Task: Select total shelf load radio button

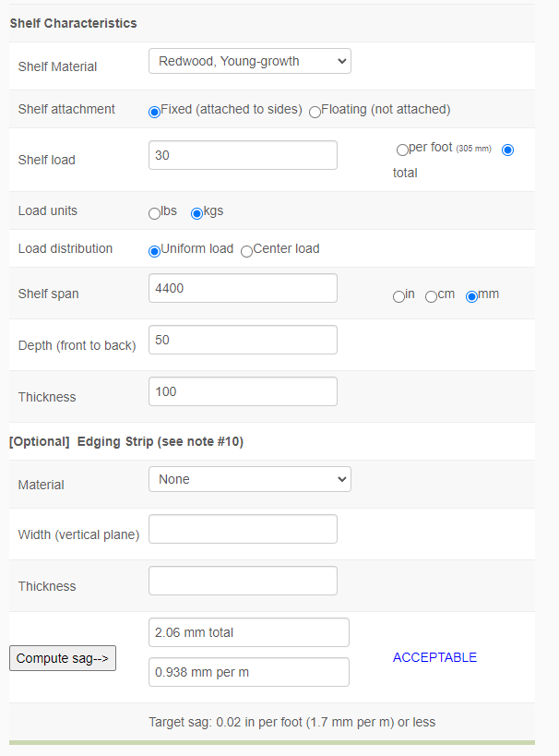Action: [x=507, y=150]
